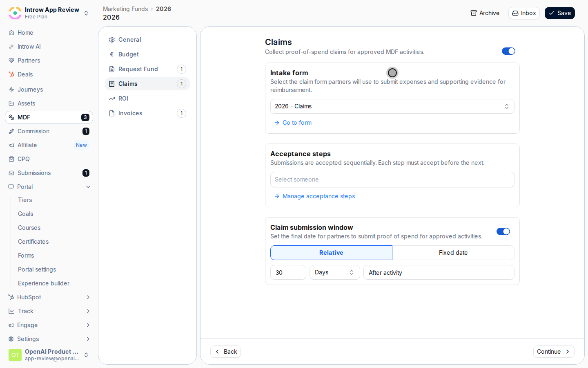The width and height of the screenshot is (588, 368).
Task: Open the Days unit dropdown
Action: point(334,272)
